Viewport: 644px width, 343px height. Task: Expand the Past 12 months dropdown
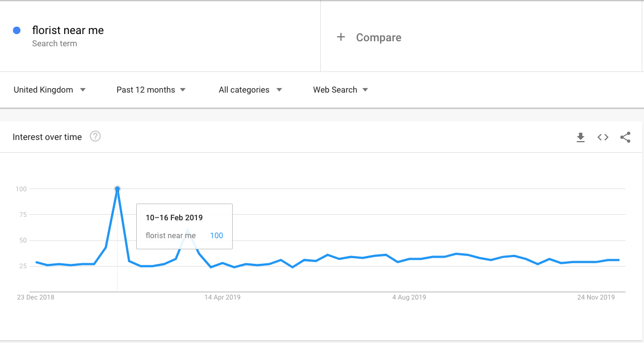(x=151, y=90)
